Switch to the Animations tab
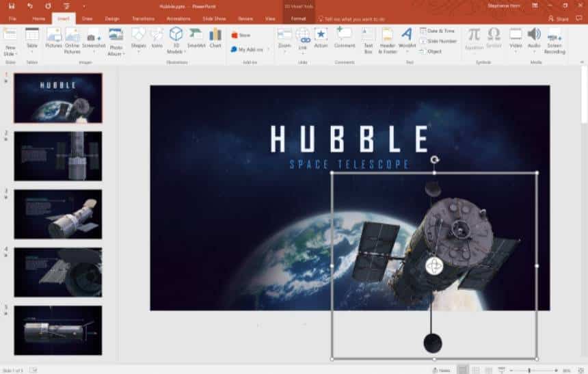The width and height of the screenshot is (588, 374). tap(178, 18)
